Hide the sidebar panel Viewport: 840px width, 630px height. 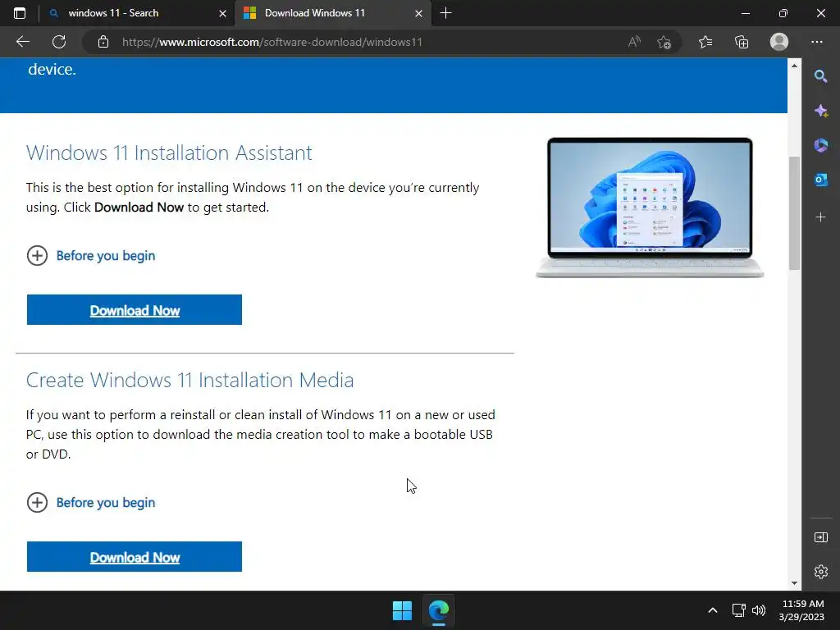point(820,537)
